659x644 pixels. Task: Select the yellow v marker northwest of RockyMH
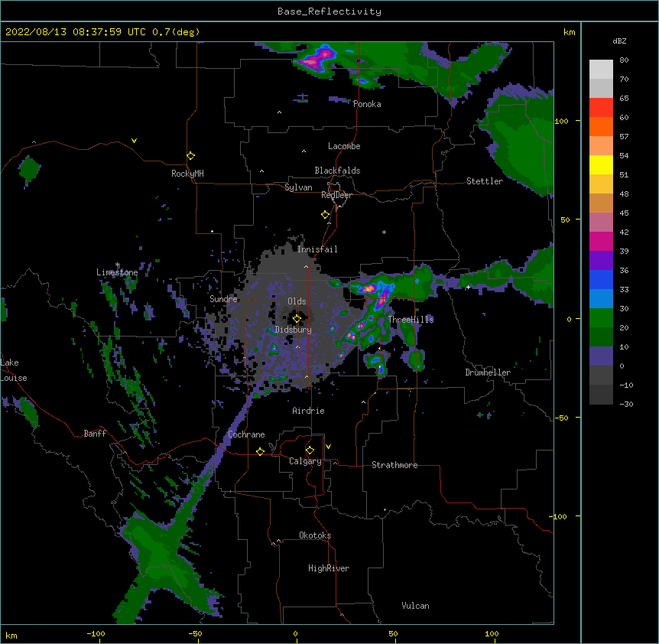134,141
